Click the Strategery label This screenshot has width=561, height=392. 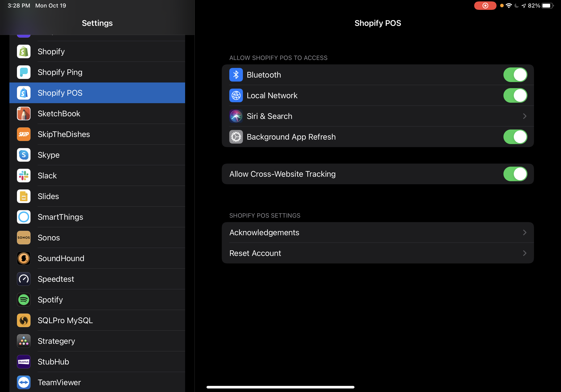pyautogui.click(x=56, y=341)
